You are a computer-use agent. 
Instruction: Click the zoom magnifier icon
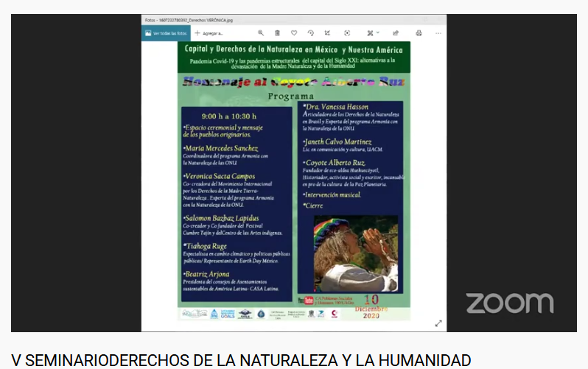click(261, 33)
